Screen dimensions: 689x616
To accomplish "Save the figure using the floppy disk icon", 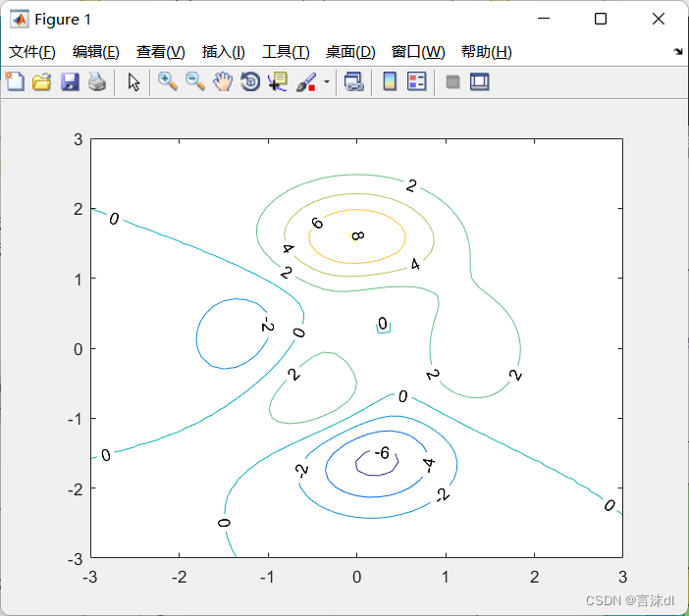I will point(70,82).
